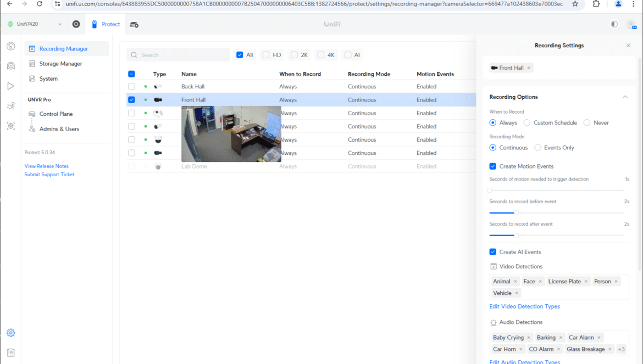643x364 pixels.
Task: Expand the +3 more audio detections
Action: click(x=621, y=349)
